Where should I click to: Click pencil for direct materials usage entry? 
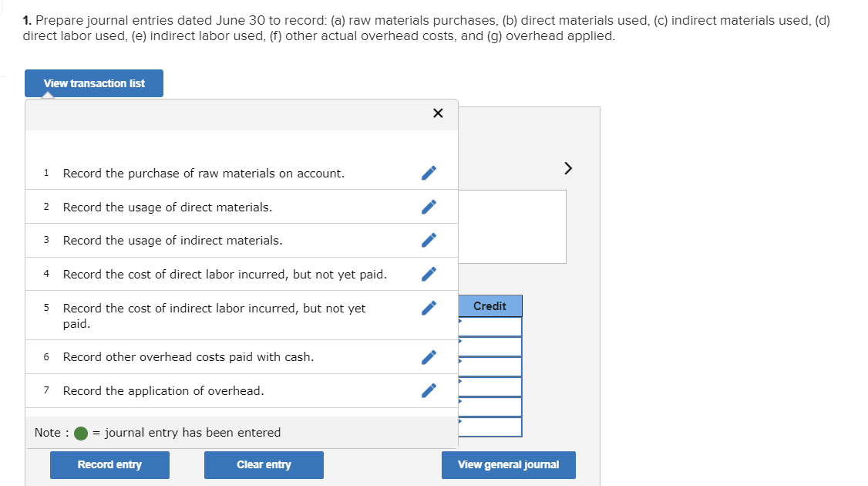point(429,207)
